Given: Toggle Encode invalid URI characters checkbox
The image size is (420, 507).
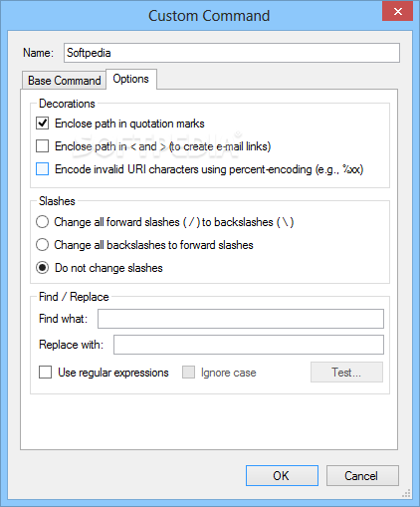Looking at the screenshot, I should click(x=43, y=169).
